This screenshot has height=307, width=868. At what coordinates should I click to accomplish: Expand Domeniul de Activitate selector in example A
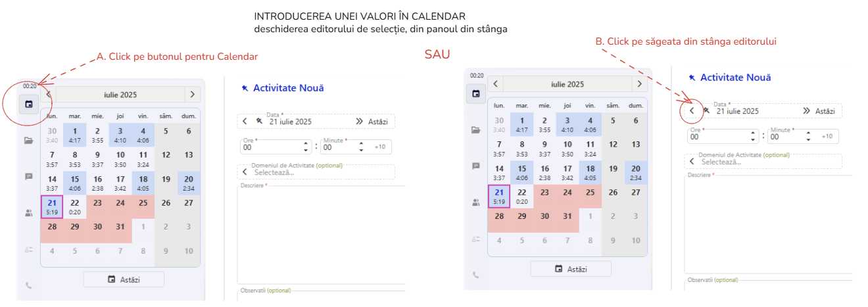[x=245, y=172]
